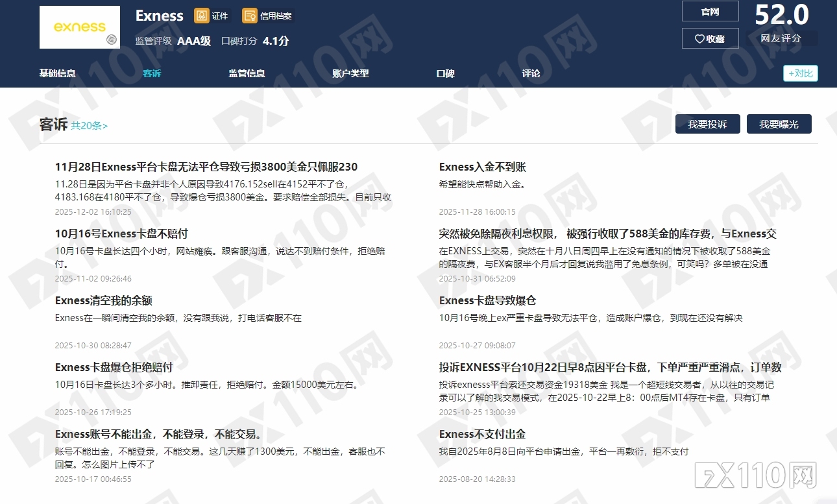Click the +对比 compare button

[800, 73]
